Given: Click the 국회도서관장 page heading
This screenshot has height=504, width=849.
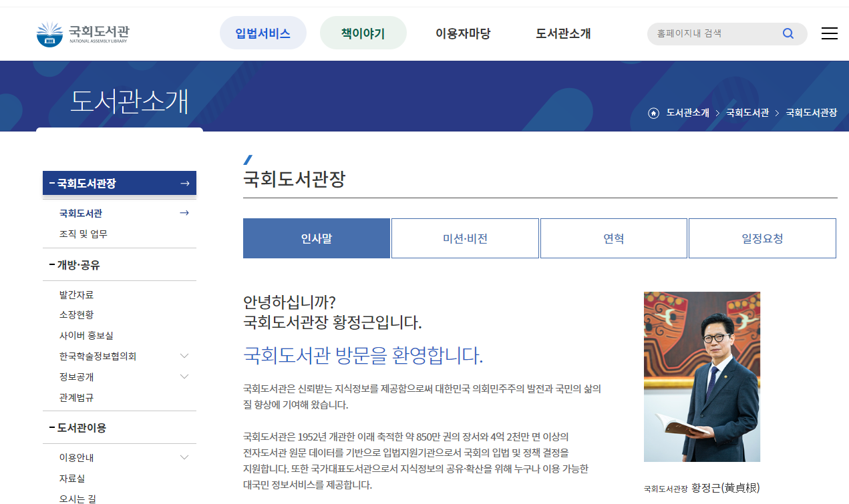Looking at the screenshot, I should 294,179.
